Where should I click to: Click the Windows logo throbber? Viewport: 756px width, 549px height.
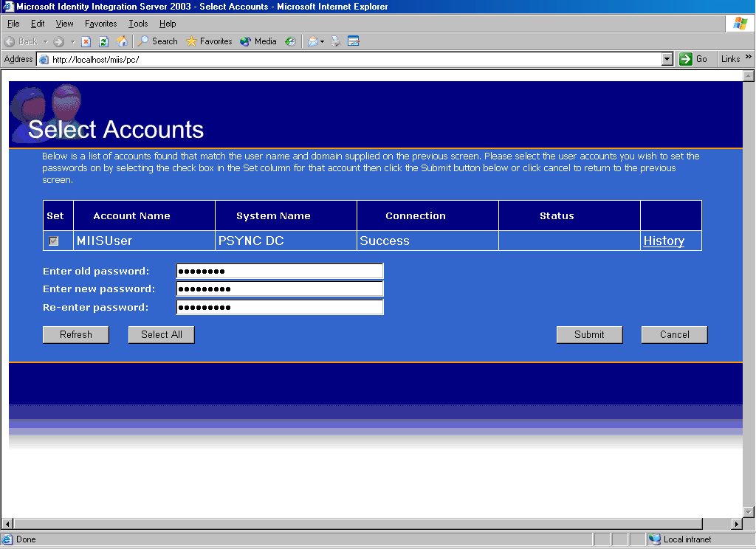pyautogui.click(x=740, y=23)
